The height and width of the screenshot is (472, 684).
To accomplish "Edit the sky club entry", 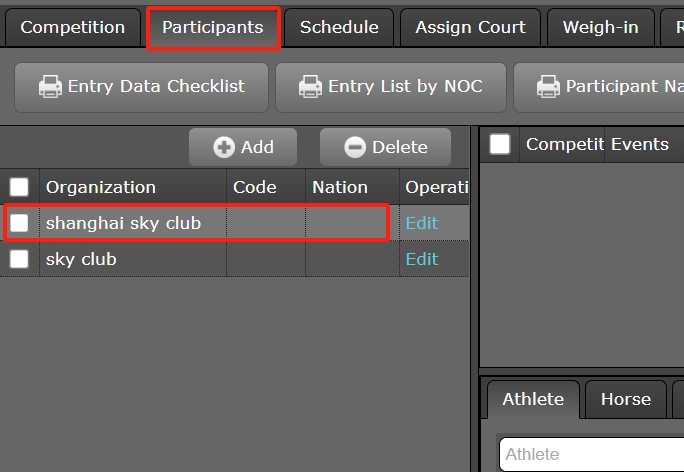I will pos(421,259).
